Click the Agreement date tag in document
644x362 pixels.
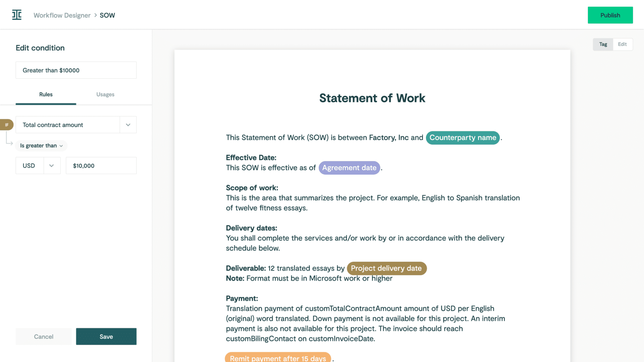[x=349, y=168]
